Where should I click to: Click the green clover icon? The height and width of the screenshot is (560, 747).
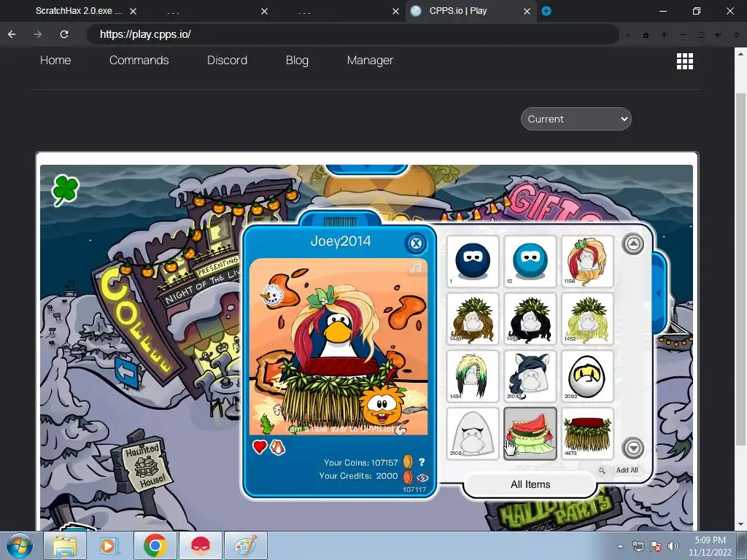[65, 190]
